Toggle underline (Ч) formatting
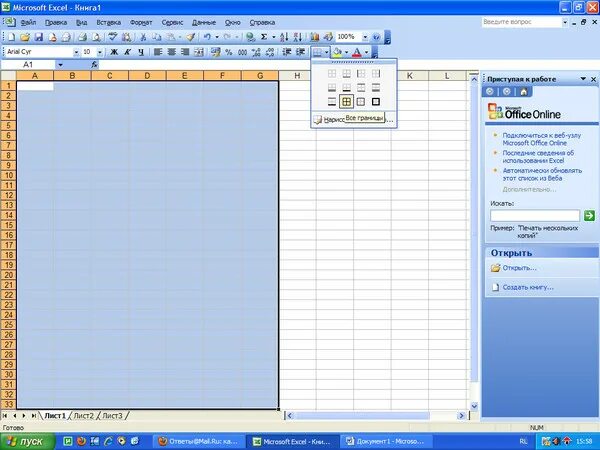The image size is (600, 450). (x=141, y=52)
